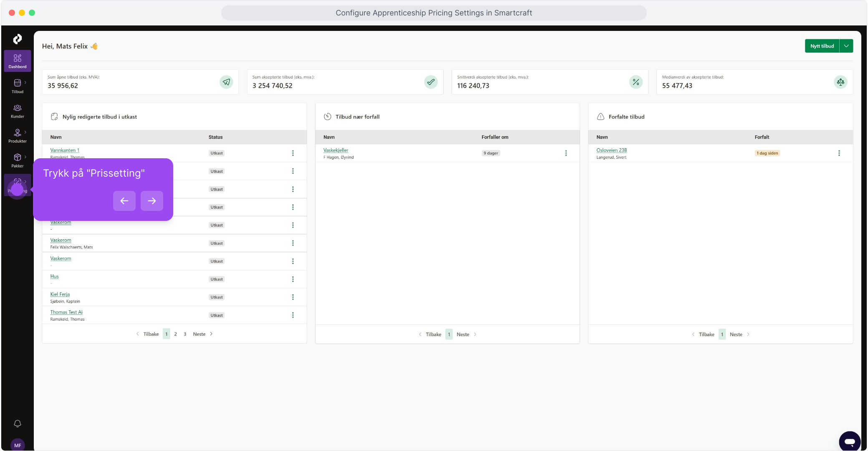Select page 1 under Tilbud nær forfall
The image size is (868, 451).
click(x=449, y=334)
